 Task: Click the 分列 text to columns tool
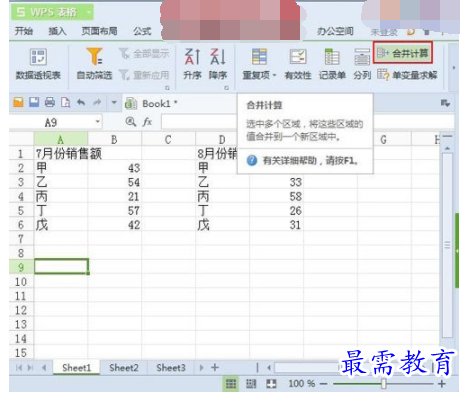[362, 65]
